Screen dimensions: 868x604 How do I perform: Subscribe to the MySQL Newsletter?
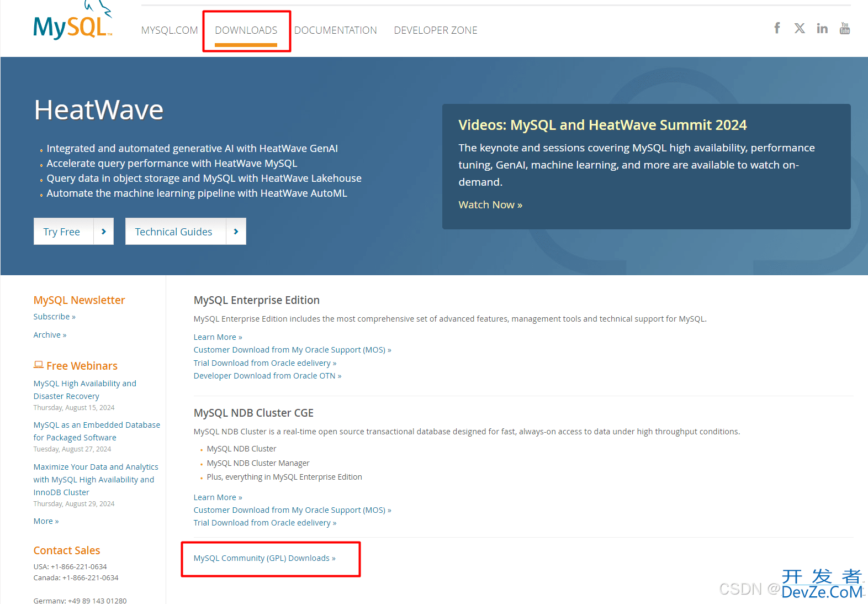[x=54, y=317]
